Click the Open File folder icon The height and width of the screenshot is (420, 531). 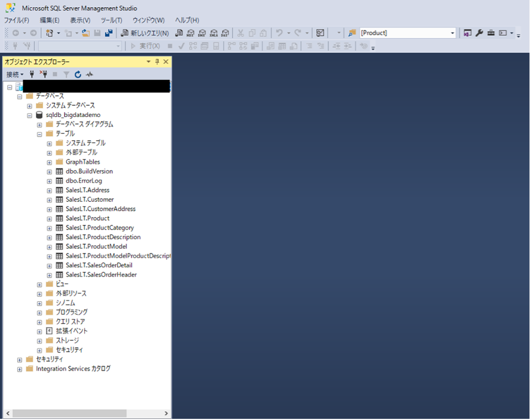(x=86, y=33)
